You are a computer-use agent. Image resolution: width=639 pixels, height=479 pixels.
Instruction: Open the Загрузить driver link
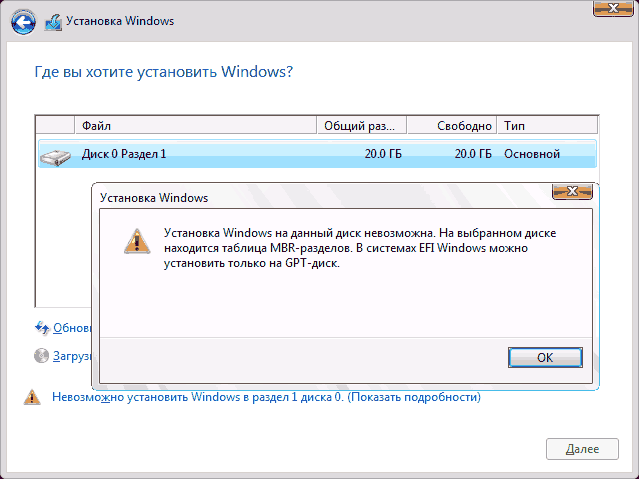[72, 356]
